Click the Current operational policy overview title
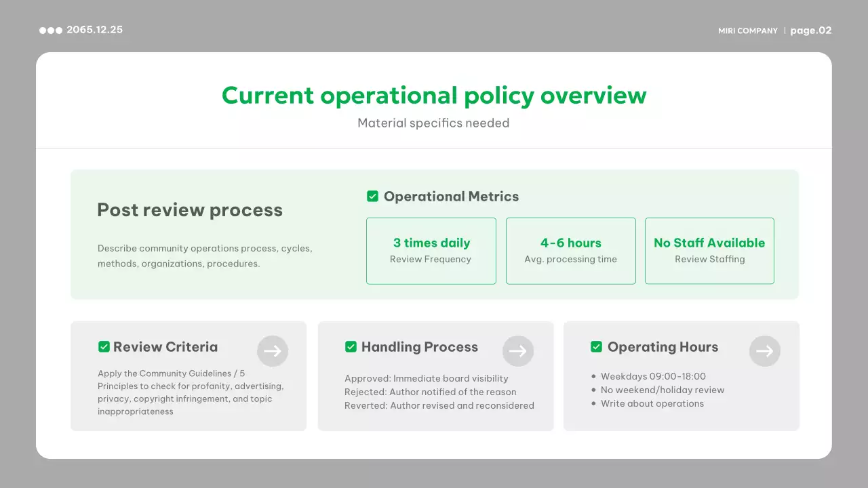Viewport: 868px width, 488px height. click(x=434, y=96)
